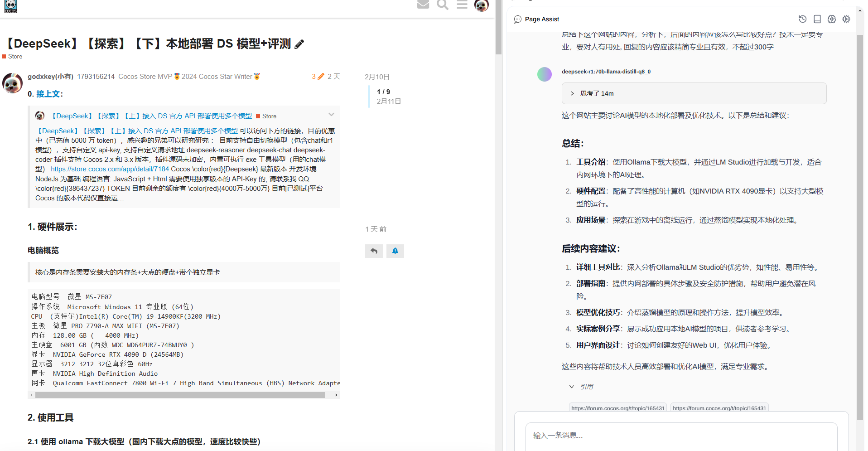Click the '核心是内存条需要安装大的内存条' blockquote
This screenshot has width=868, height=451.
[x=184, y=272]
